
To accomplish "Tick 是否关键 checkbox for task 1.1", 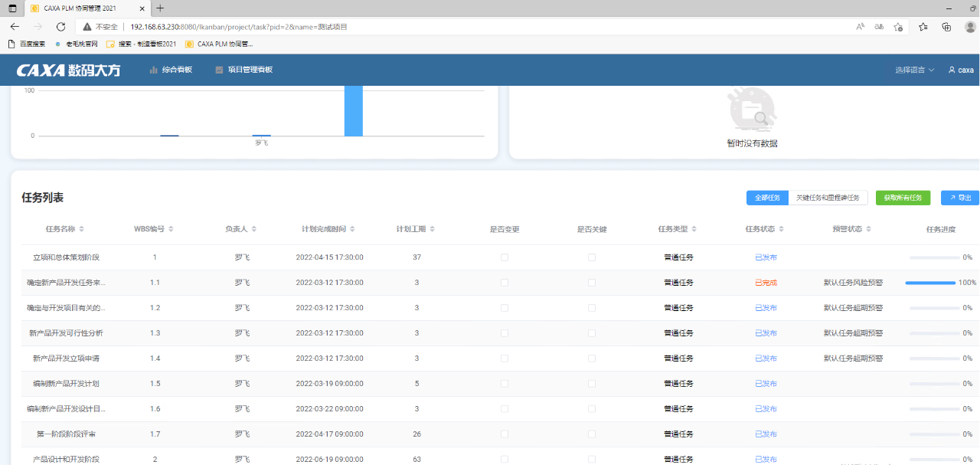I will click(592, 283).
